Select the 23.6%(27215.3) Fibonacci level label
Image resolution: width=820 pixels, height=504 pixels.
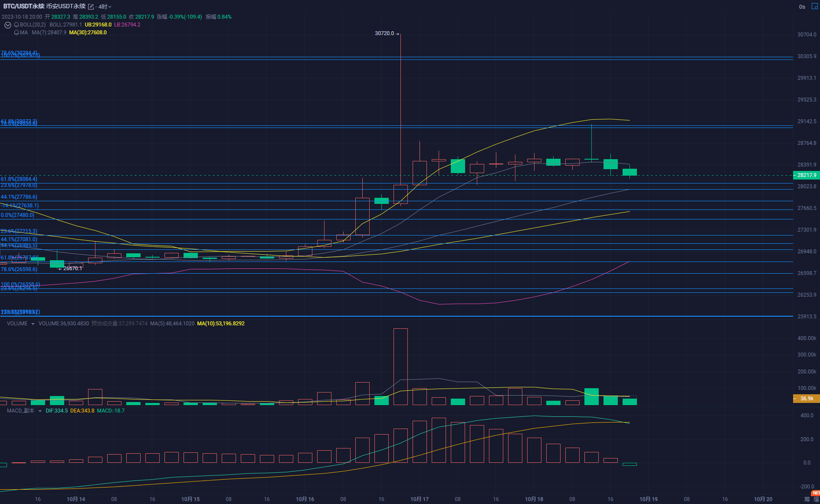pos(19,231)
